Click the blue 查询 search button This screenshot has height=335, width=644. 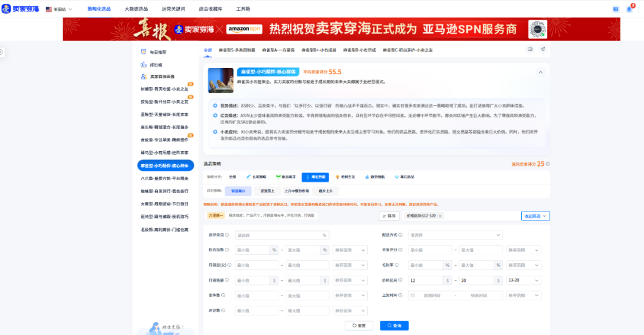(394, 325)
